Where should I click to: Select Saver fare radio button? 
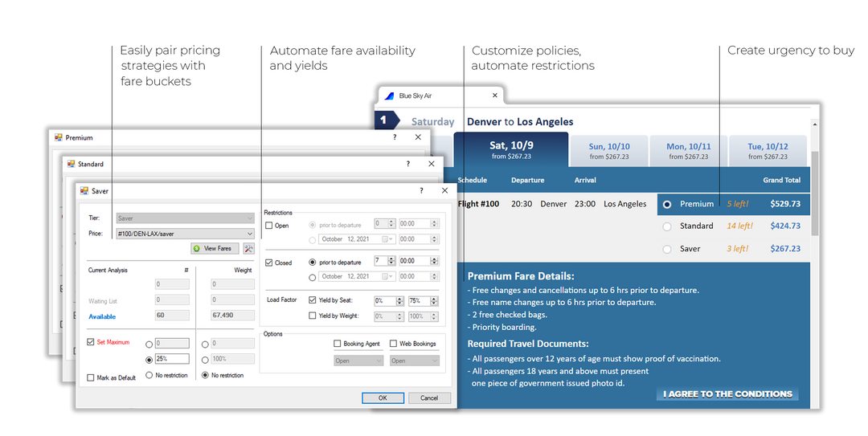[667, 249]
